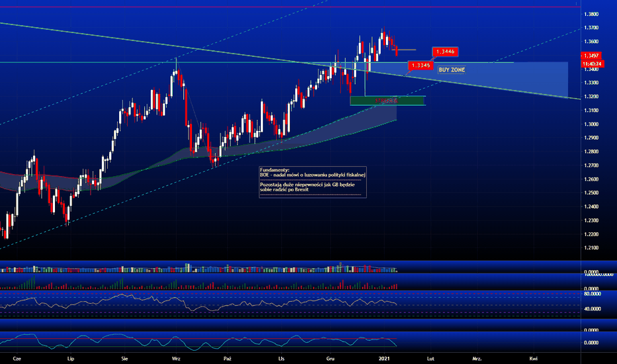Image resolution: width=617 pixels, height=364 pixels.
Task: Click the 1.2600 price axis label
Action: 591,179
